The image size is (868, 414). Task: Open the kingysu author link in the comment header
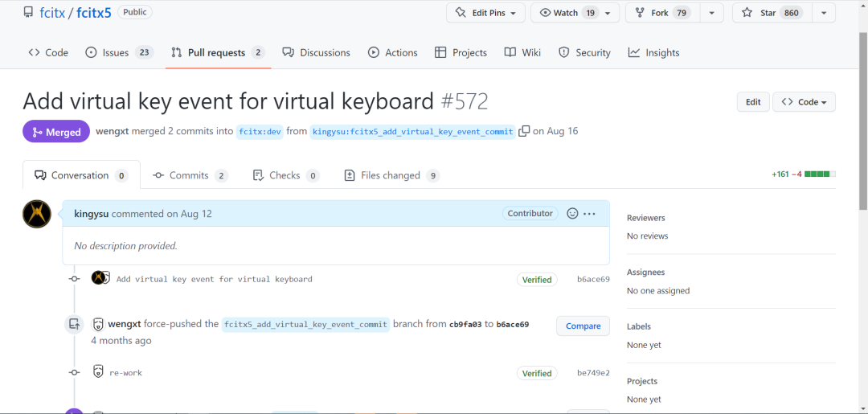point(92,214)
